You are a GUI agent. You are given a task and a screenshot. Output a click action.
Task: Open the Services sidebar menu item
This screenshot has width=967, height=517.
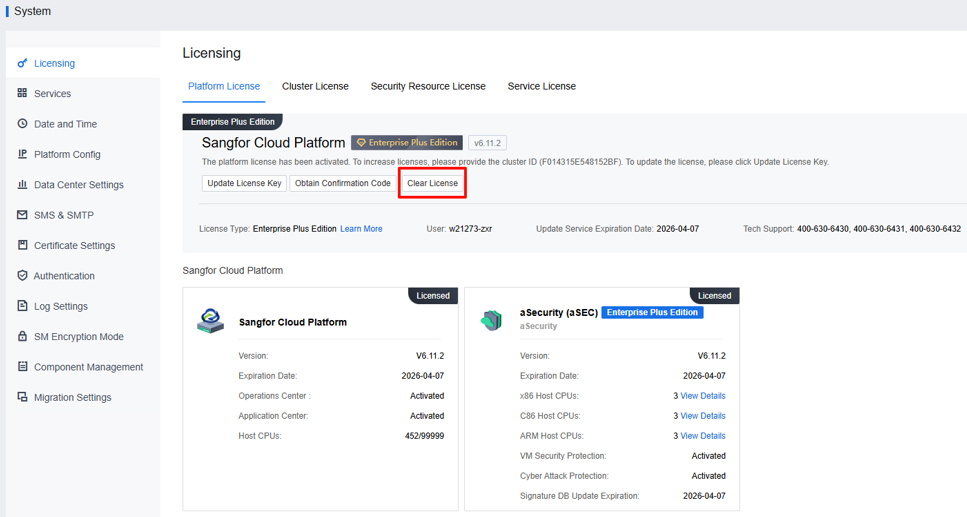83,93
